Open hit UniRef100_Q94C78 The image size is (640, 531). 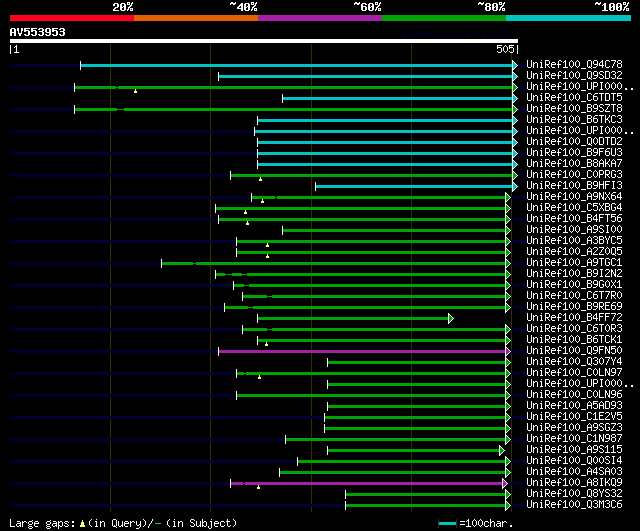(574, 64)
